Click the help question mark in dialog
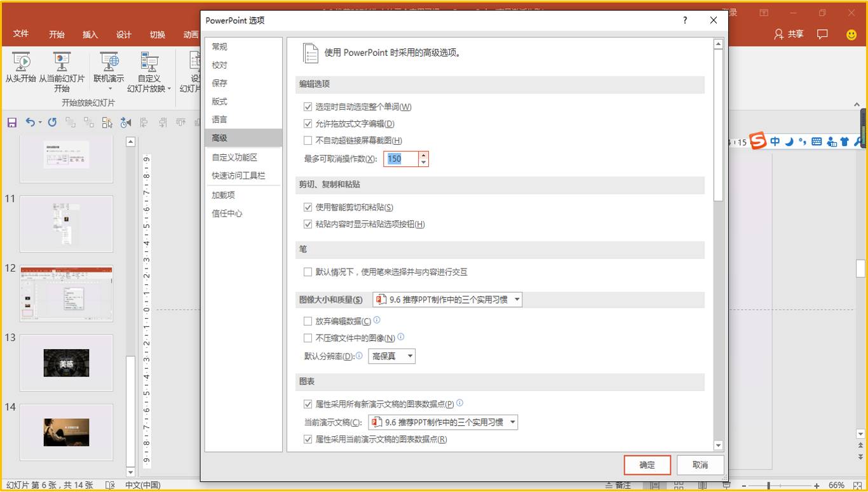The width and height of the screenshot is (868, 492). coord(684,20)
